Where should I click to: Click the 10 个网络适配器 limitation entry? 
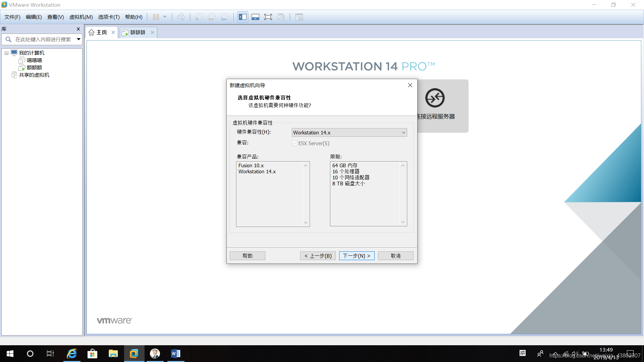351,178
